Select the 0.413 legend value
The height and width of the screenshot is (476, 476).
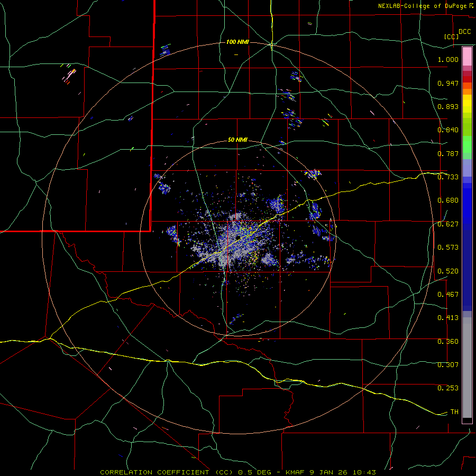click(x=448, y=318)
